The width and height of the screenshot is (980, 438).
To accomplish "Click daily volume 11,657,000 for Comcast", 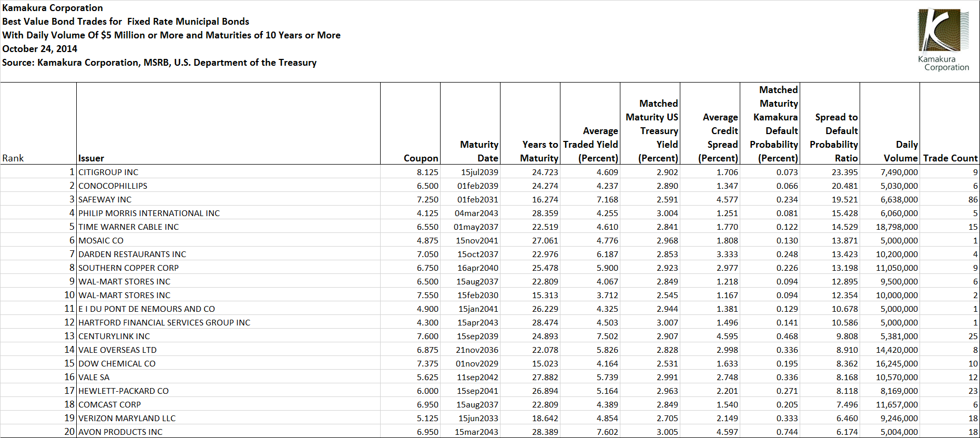I will click(897, 405).
